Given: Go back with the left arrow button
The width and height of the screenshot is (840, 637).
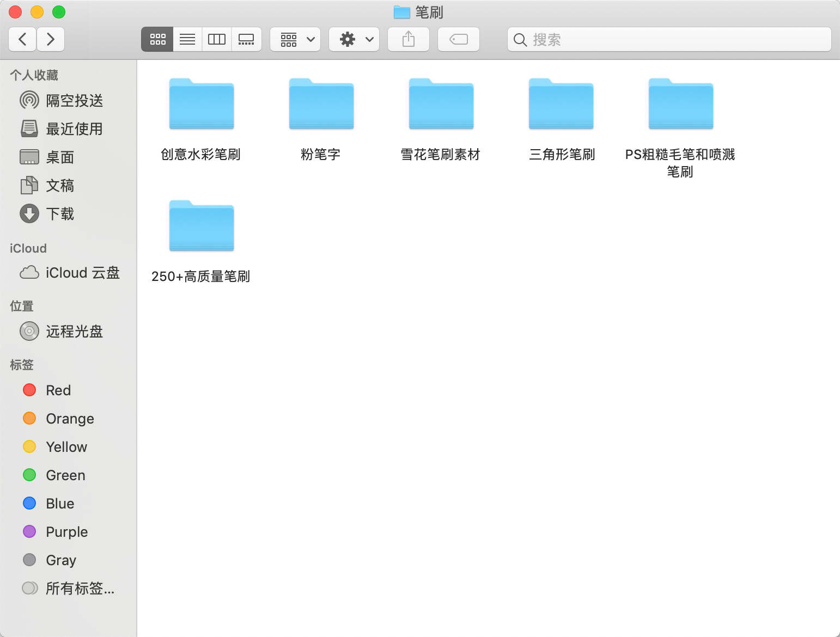Looking at the screenshot, I should pos(23,39).
